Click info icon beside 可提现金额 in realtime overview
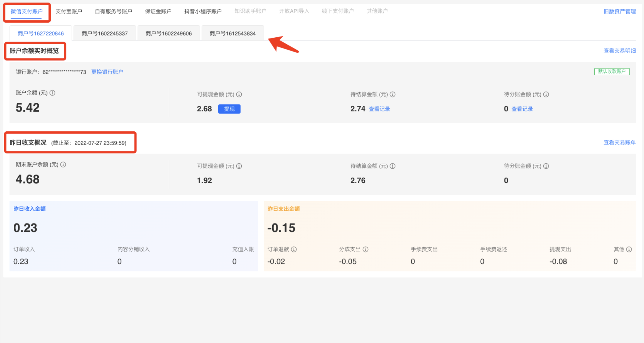The height and width of the screenshot is (343, 644). click(239, 95)
